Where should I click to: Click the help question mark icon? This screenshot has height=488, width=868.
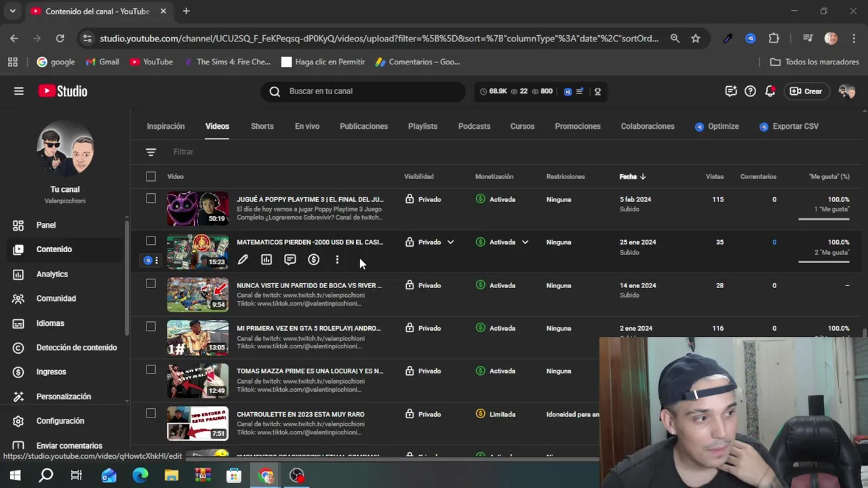click(x=750, y=91)
